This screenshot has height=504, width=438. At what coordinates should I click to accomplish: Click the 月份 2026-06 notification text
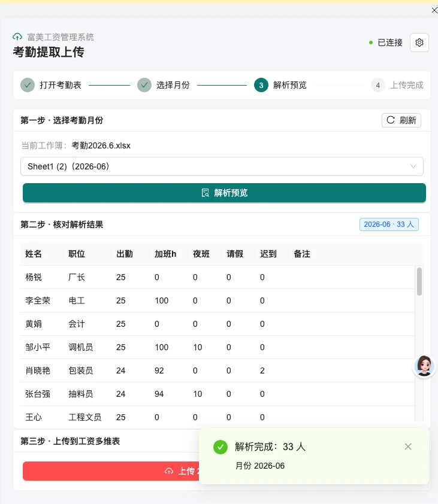tap(260, 466)
